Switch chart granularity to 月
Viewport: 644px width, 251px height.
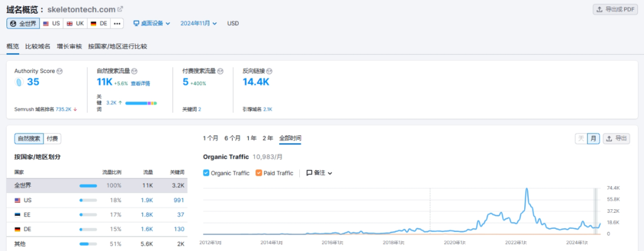coord(593,139)
